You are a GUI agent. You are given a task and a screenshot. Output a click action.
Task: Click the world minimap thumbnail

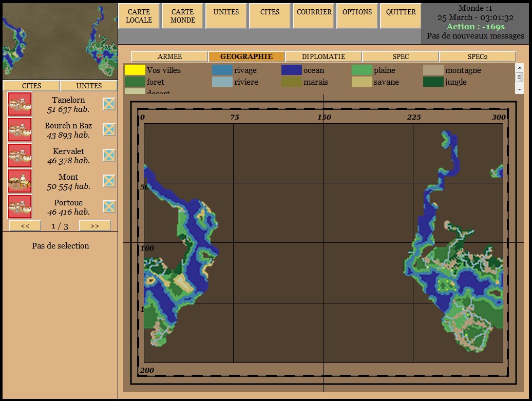(x=60, y=42)
